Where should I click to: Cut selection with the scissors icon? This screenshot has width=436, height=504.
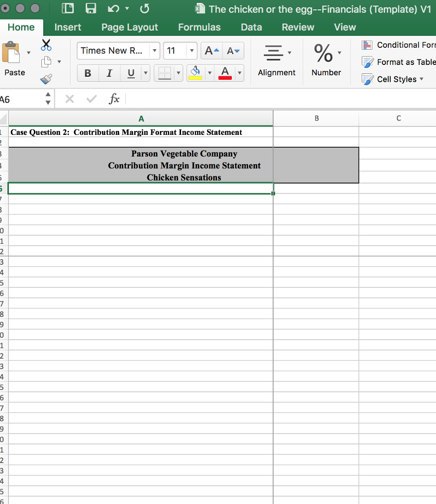tap(46, 45)
